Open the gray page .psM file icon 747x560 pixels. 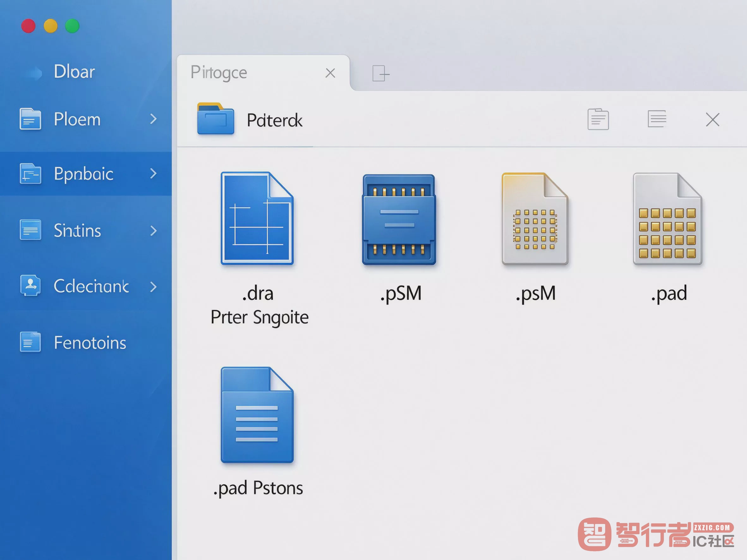click(535, 219)
